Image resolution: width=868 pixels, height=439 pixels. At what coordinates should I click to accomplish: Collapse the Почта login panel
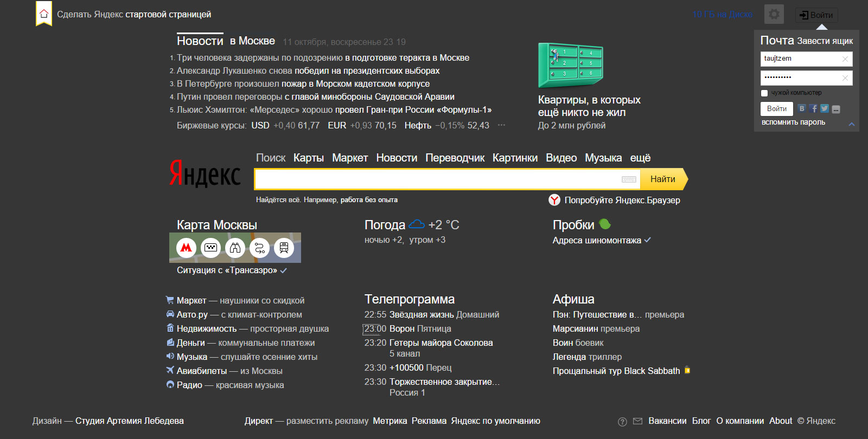[x=851, y=124]
